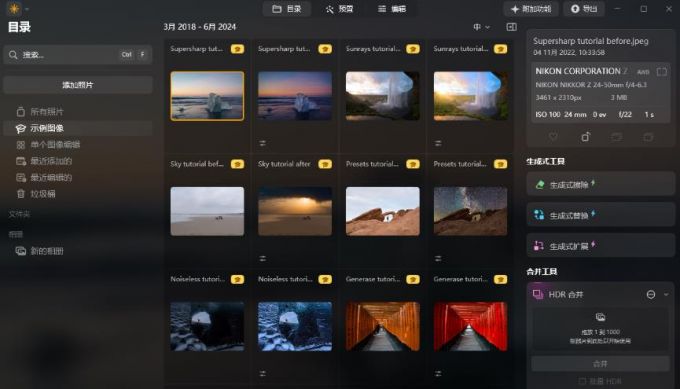
Task: Click the heart favorite icon in info panel
Action: (x=553, y=137)
